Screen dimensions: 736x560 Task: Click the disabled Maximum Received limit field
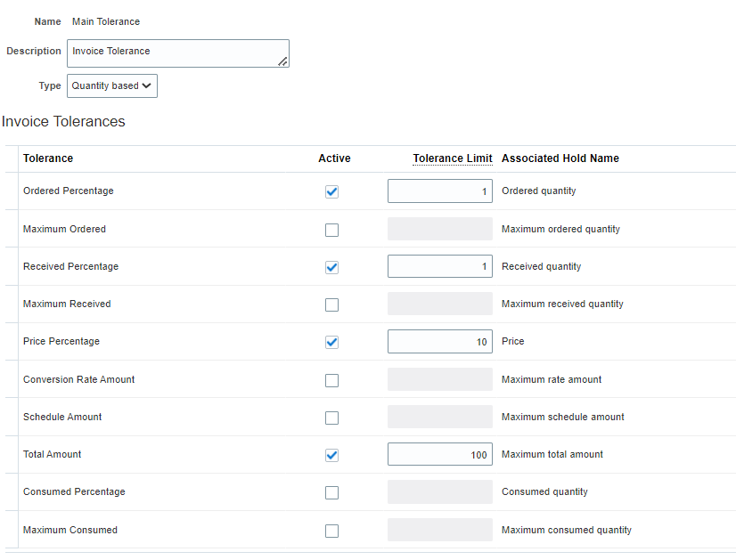[440, 304]
